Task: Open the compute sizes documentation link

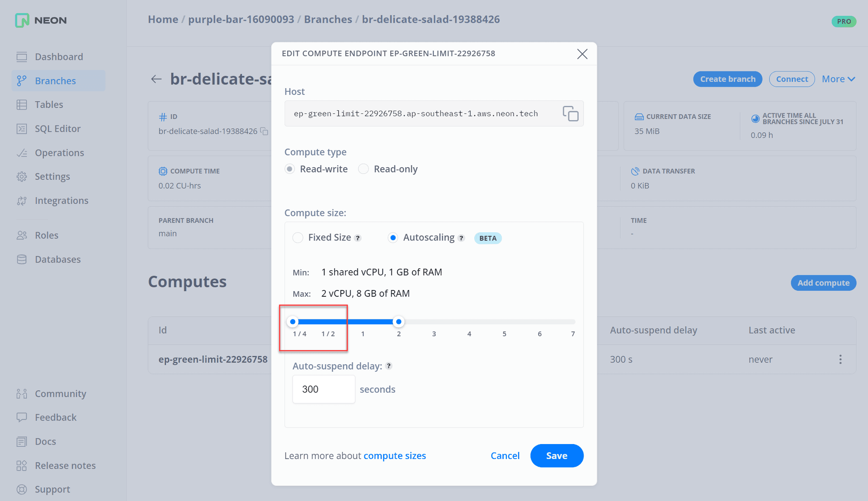Action: [x=394, y=455]
